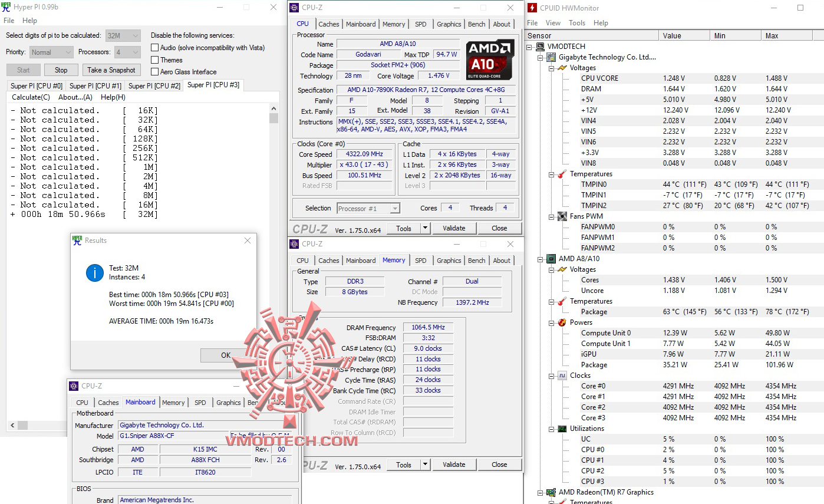Click the Stop button in Hyper PI
This screenshot has width=824, height=504.
coord(61,70)
